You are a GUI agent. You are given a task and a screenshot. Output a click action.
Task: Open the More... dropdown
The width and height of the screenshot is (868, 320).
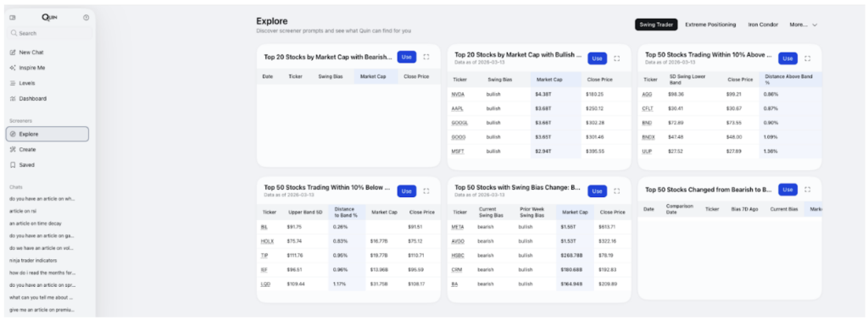pyautogui.click(x=804, y=25)
